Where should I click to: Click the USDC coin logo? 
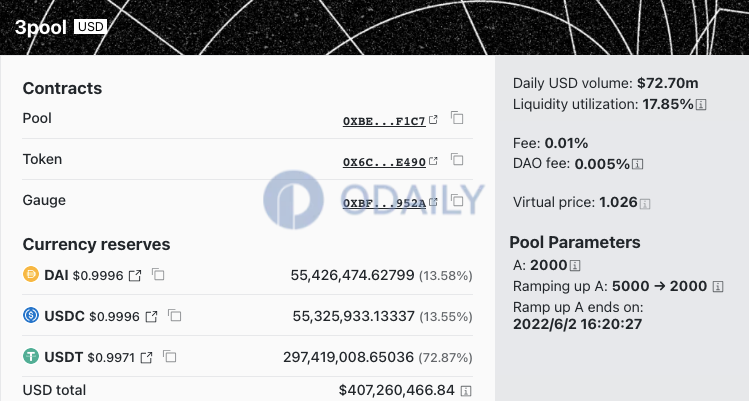point(31,315)
